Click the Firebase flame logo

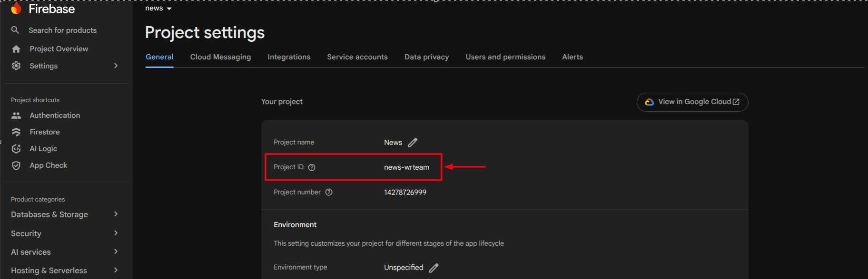pos(16,8)
